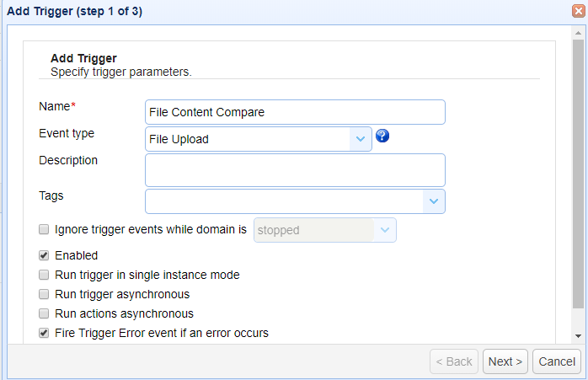Click the blue help icon beside Event type
588x380 pixels.
pos(382,136)
